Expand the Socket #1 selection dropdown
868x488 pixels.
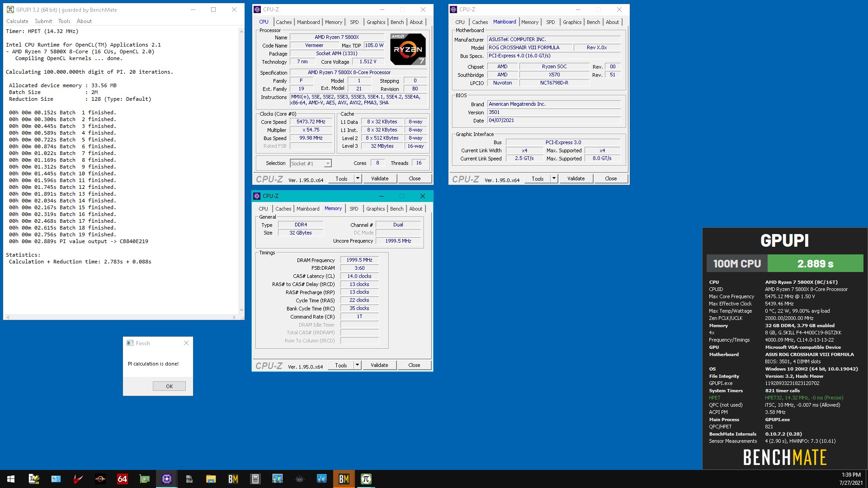(x=328, y=164)
